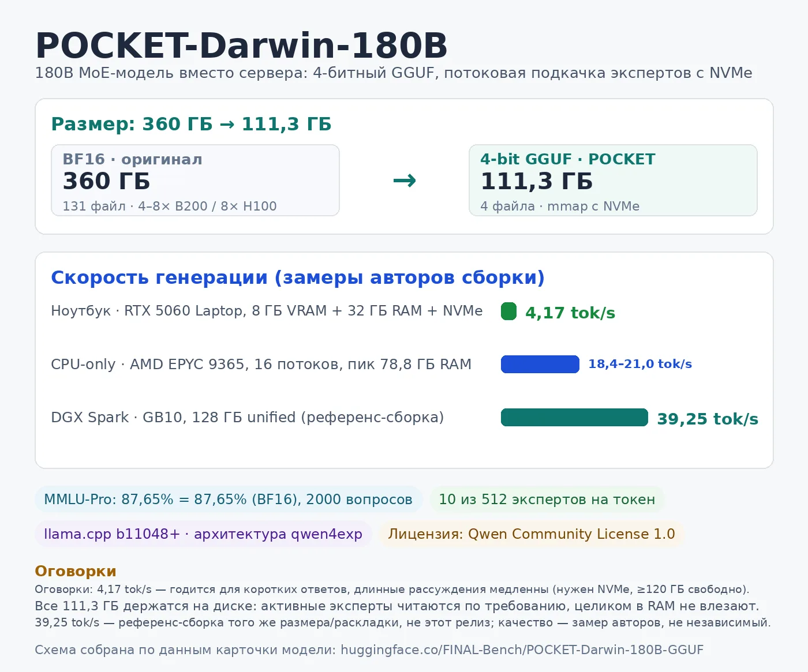Image resolution: width=808 pixels, height=672 pixels.
Task: Click the subtitle starting "180B MoE-модель вместо сервера"
Action: (x=394, y=73)
